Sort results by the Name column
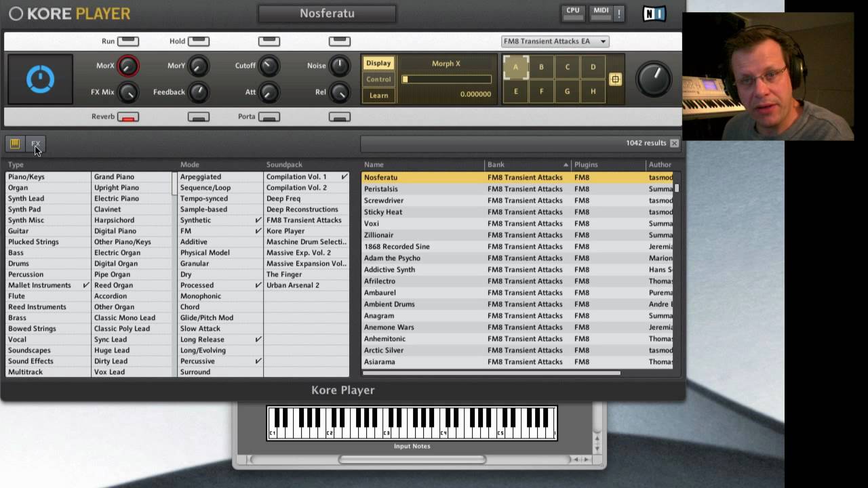This screenshot has height=488, width=868. pyautogui.click(x=422, y=165)
